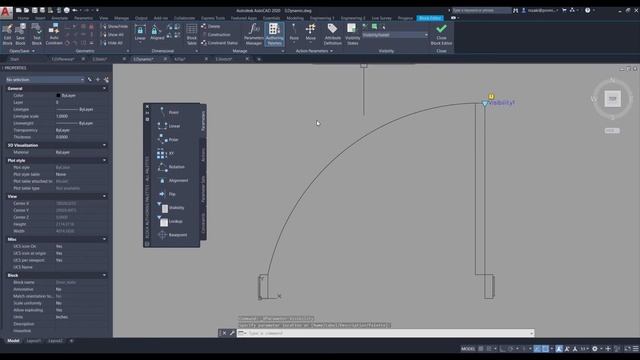Choose the Alignment parameter in the palette

[x=173, y=180]
